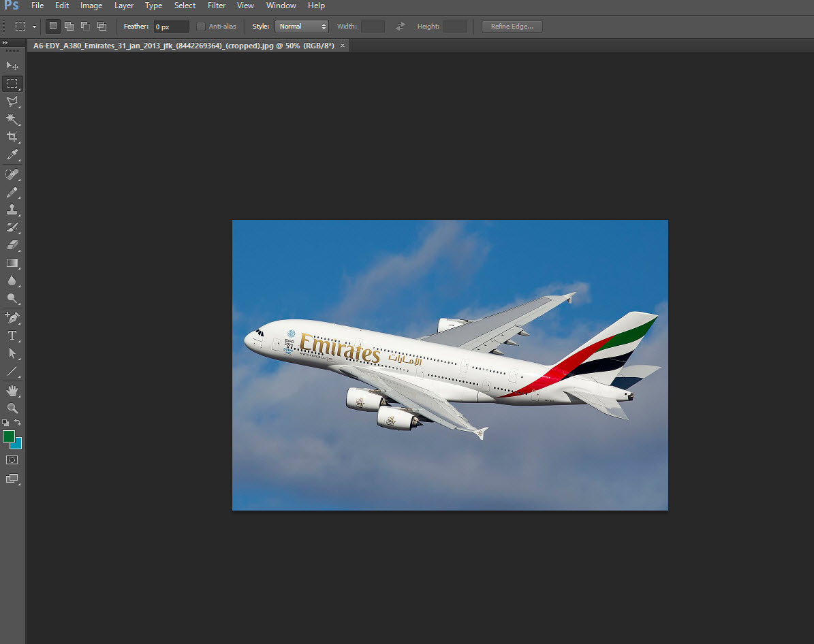Swap foreground and background colors
This screenshot has height=644, width=814.
click(18, 423)
